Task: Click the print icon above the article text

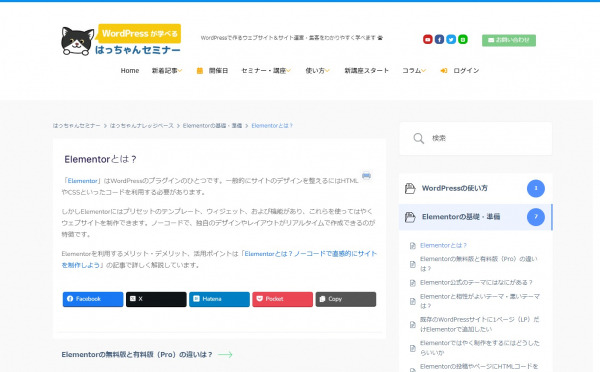Action: [x=366, y=176]
